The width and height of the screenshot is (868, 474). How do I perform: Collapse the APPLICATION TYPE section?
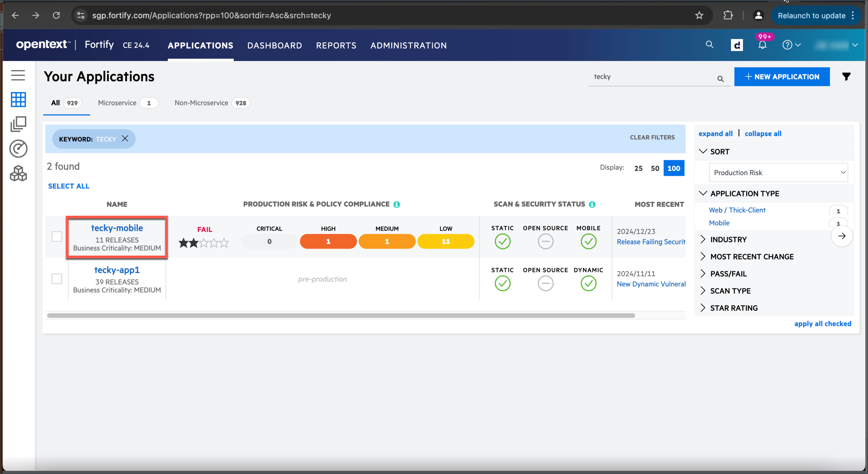tap(703, 193)
